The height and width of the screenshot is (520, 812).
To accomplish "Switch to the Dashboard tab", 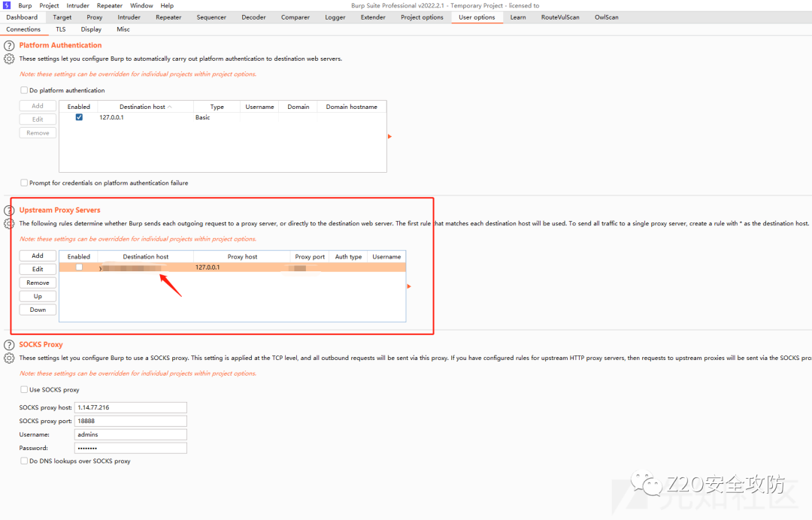I will tap(22, 17).
